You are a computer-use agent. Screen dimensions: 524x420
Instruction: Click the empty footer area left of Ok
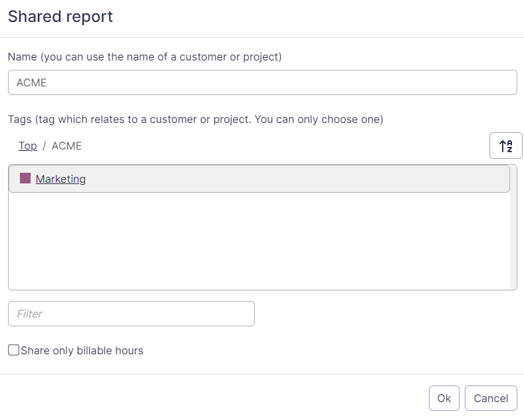(x=213, y=398)
